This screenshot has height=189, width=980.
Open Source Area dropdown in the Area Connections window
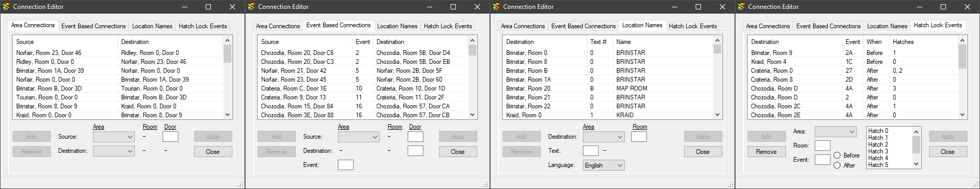coord(113,137)
